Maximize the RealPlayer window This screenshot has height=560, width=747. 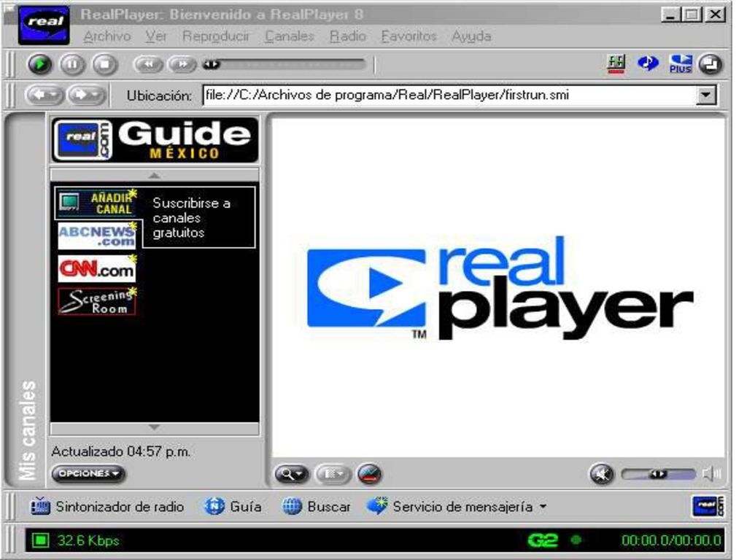[x=692, y=15]
